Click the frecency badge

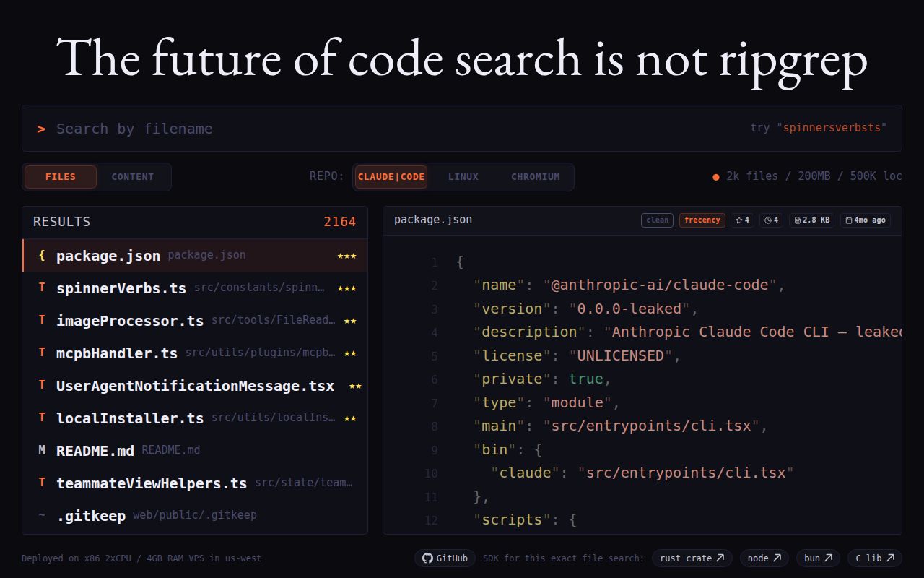[702, 220]
